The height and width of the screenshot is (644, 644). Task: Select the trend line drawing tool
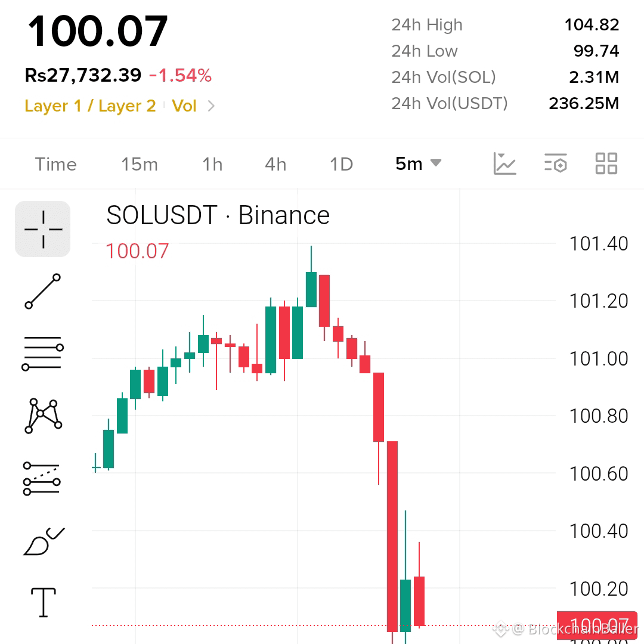43,291
